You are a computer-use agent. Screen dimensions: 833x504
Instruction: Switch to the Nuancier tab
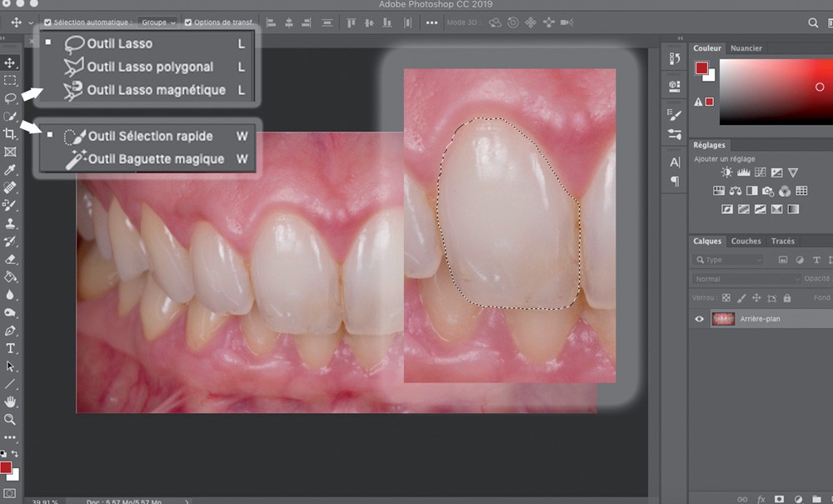tap(747, 49)
